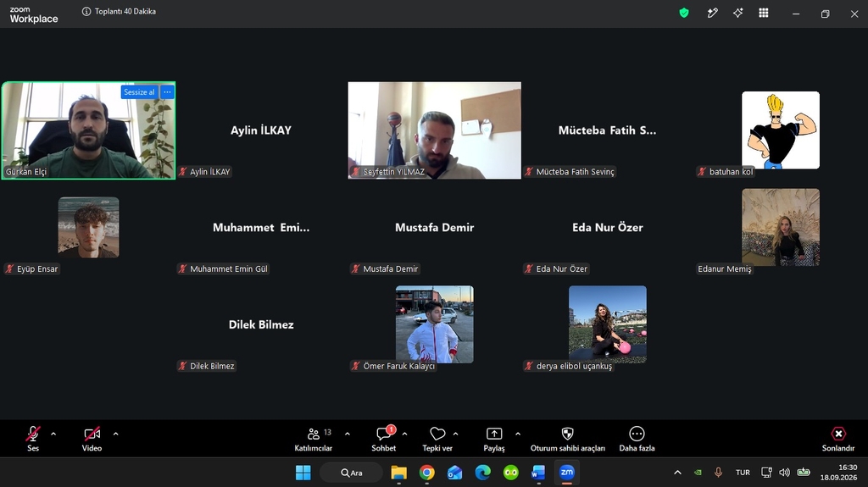
Task: Open Oturum sahibi araçları host tools
Action: (x=567, y=440)
